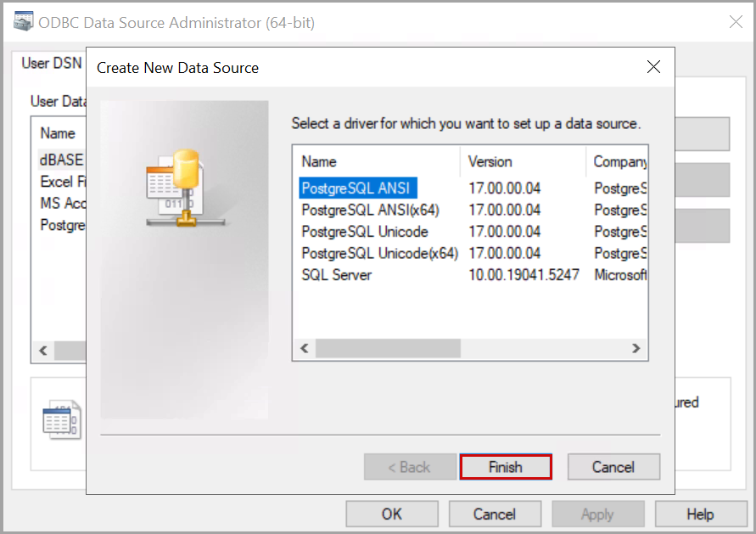Open Help in ODBC Administrator
The width and height of the screenshot is (756, 534).
(x=700, y=514)
